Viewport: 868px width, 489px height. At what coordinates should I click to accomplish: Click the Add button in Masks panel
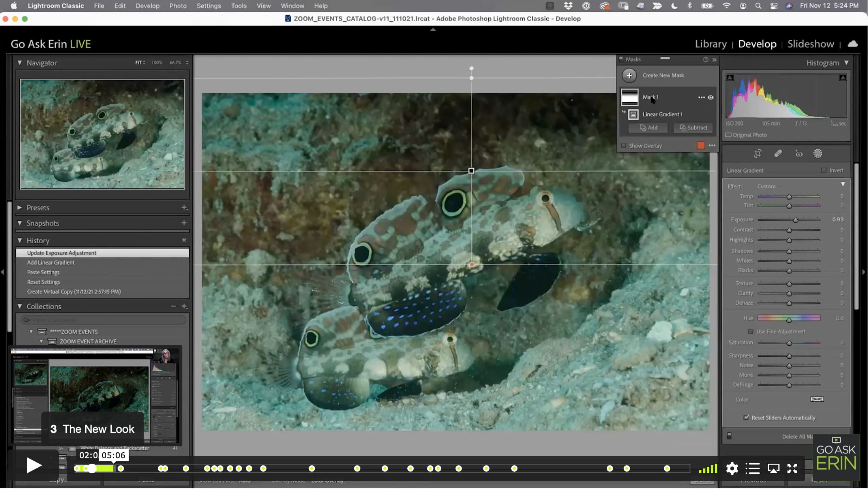coord(649,128)
